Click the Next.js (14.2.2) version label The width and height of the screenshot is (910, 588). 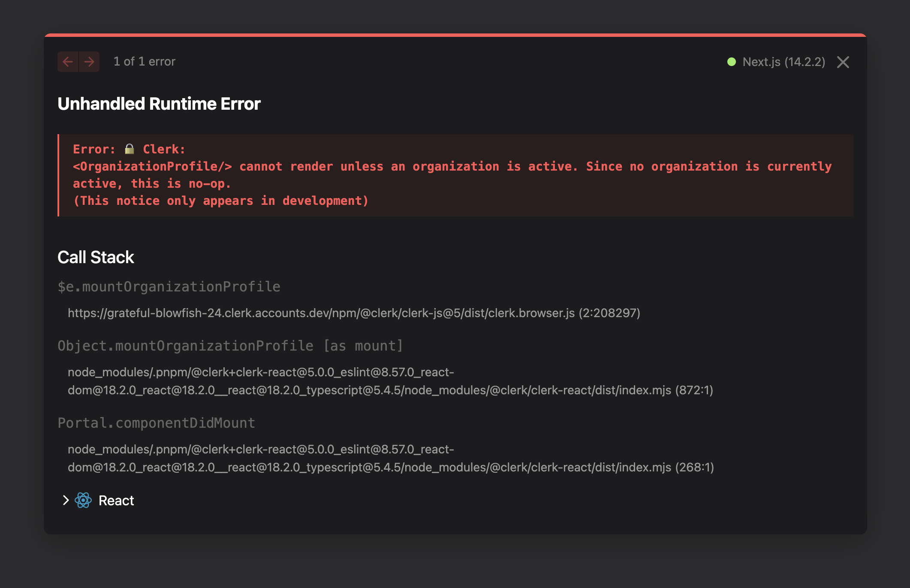pyautogui.click(x=783, y=62)
